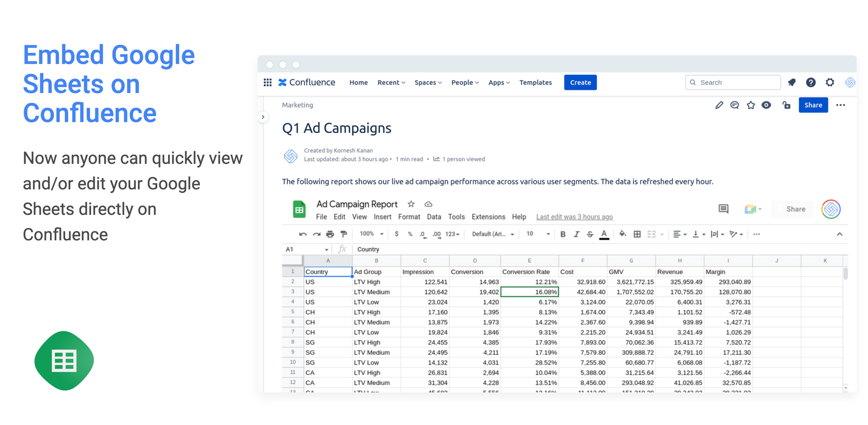Open horizontal align dropdown
Screen dimensions: 868x425
680,234
